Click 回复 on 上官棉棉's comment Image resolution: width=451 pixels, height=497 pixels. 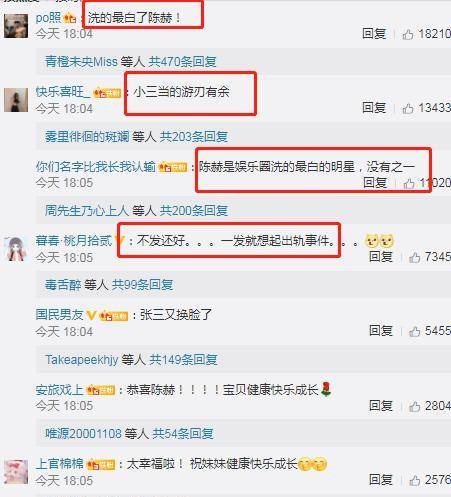coord(381,480)
